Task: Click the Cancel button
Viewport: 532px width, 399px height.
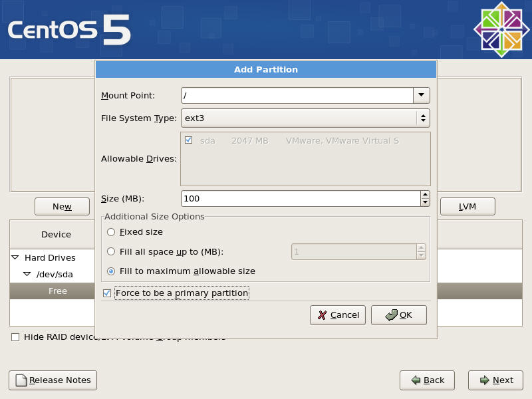Action: click(x=338, y=315)
